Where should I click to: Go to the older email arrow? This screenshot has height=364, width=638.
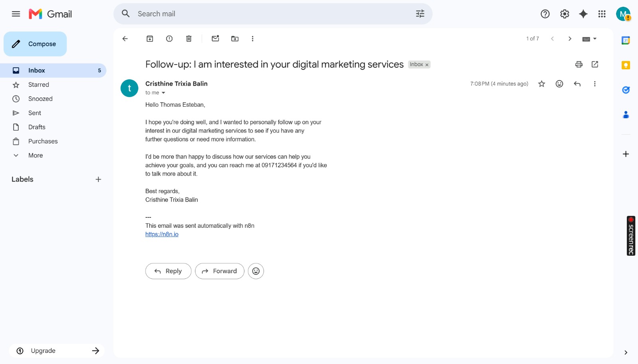pyautogui.click(x=570, y=39)
